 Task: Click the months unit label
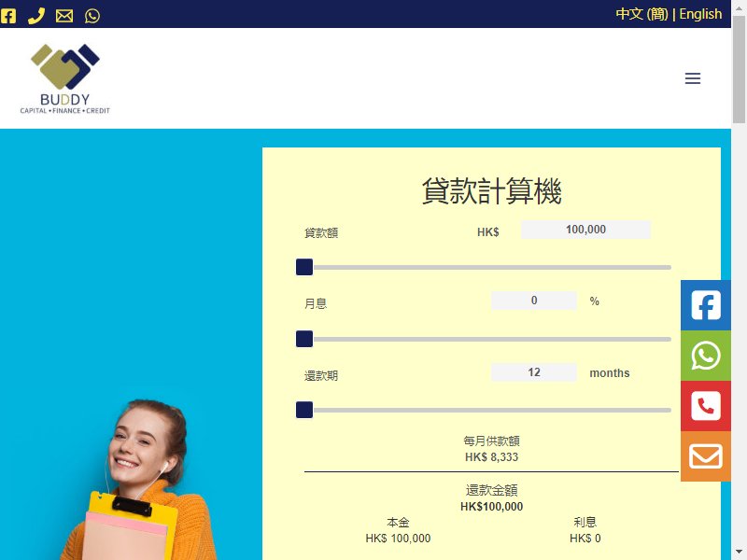pyautogui.click(x=610, y=372)
